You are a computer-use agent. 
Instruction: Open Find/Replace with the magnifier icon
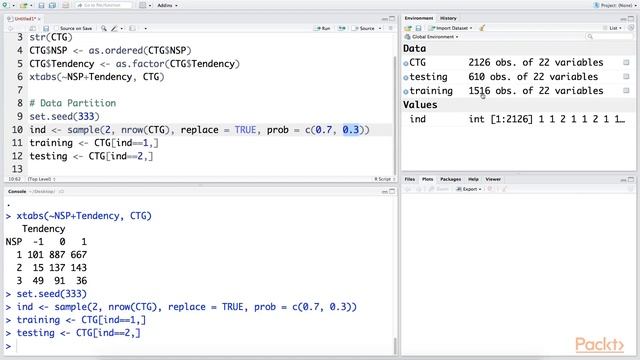pyautogui.click(x=104, y=28)
